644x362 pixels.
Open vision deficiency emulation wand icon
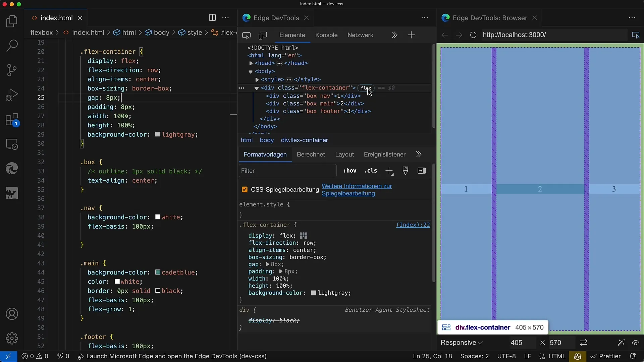pos(621,343)
